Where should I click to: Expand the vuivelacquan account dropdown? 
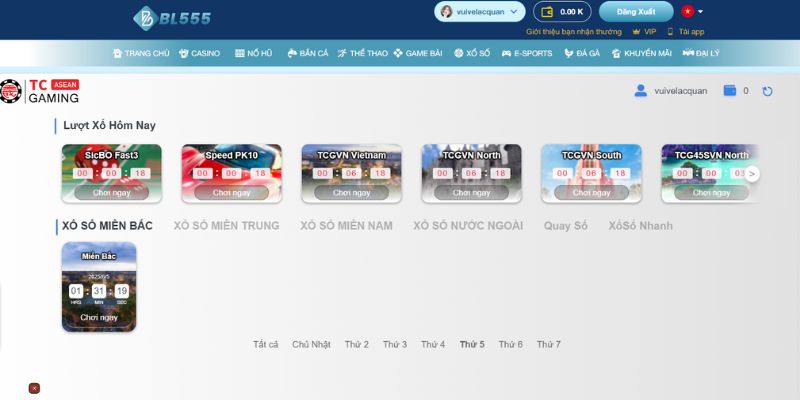[479, 12]
